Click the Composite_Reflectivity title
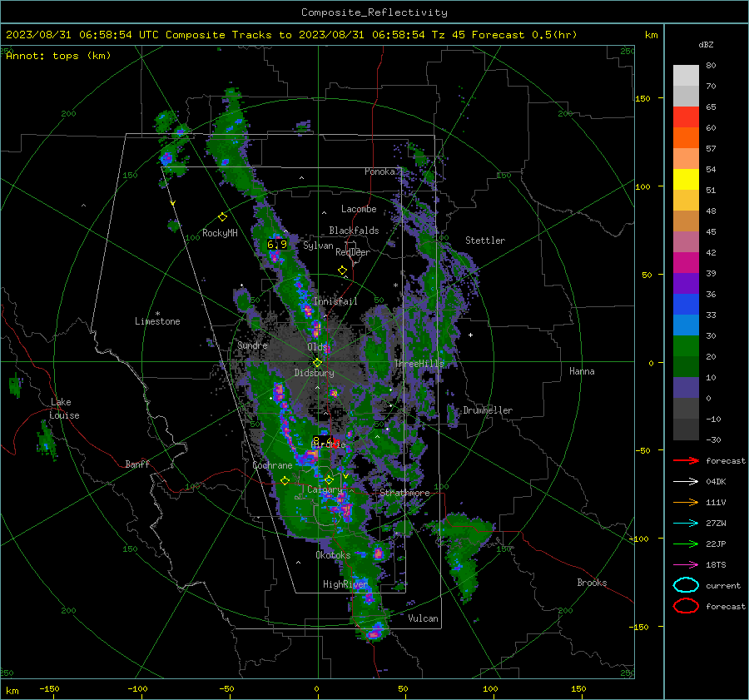 click(x=374, y=12)
